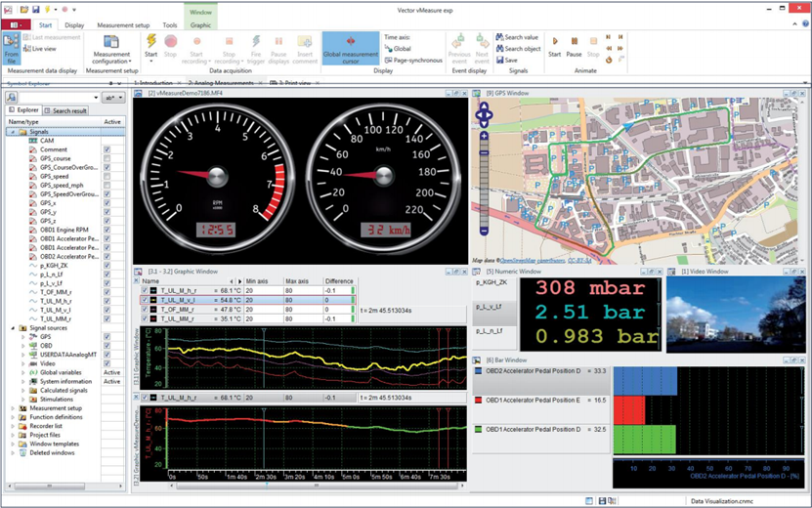Image resolution: width=812 pixels, height=508 pixels.
Task: Open the ab* filter dropdown
Action: click(x=113, y=98)
